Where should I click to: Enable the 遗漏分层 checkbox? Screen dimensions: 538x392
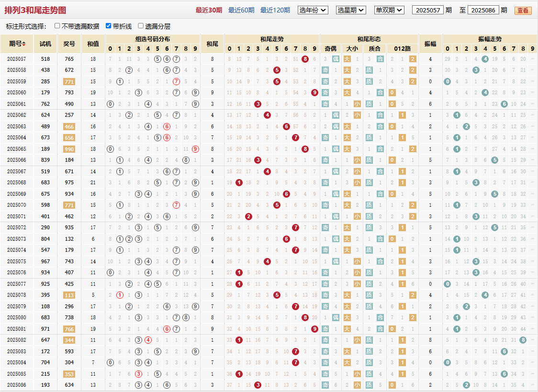pyautogui.click(x=141, y=26)
